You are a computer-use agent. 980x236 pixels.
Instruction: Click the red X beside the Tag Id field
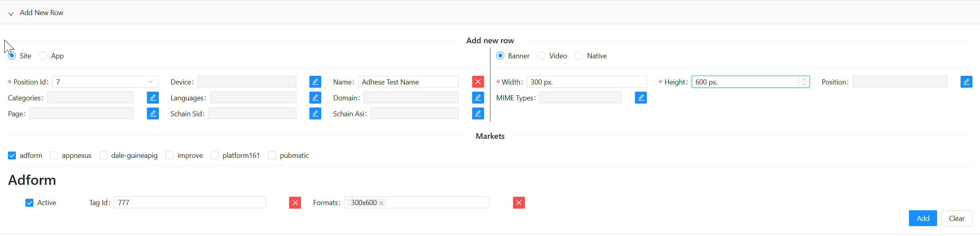point(295,203)
